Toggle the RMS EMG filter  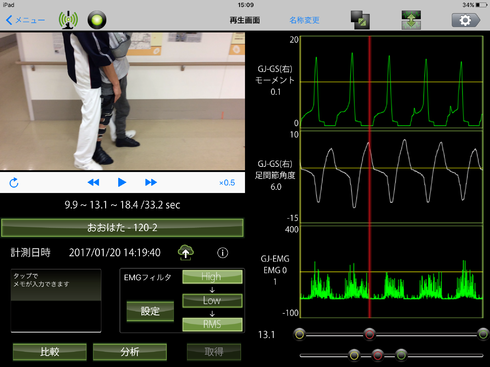tap(212, 324)
